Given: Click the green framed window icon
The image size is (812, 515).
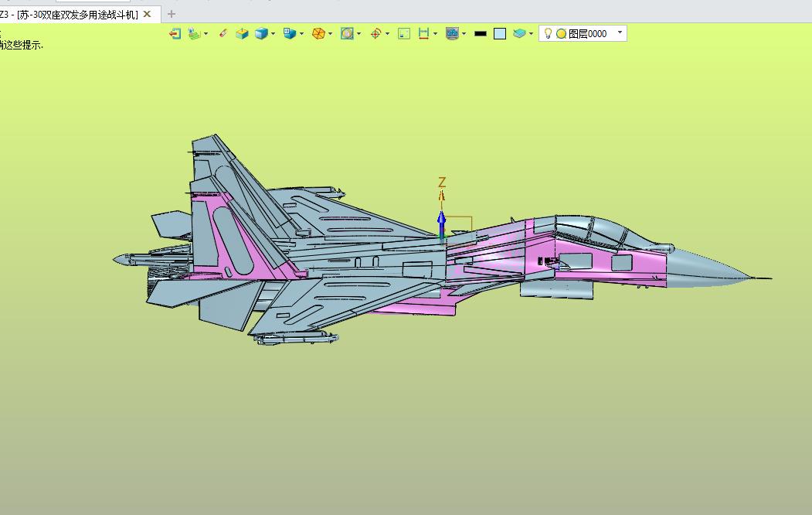Looking at the screenshot, I should [404, 34].
